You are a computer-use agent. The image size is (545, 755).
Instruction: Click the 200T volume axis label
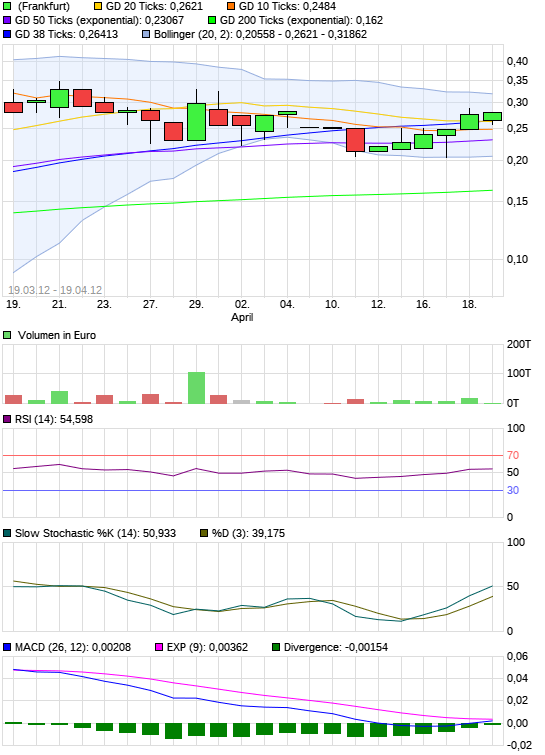[x=519, y=344]
